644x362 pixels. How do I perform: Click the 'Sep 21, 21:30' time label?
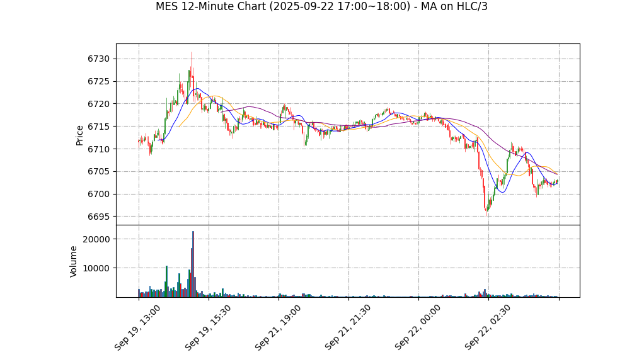pos(347,327)
